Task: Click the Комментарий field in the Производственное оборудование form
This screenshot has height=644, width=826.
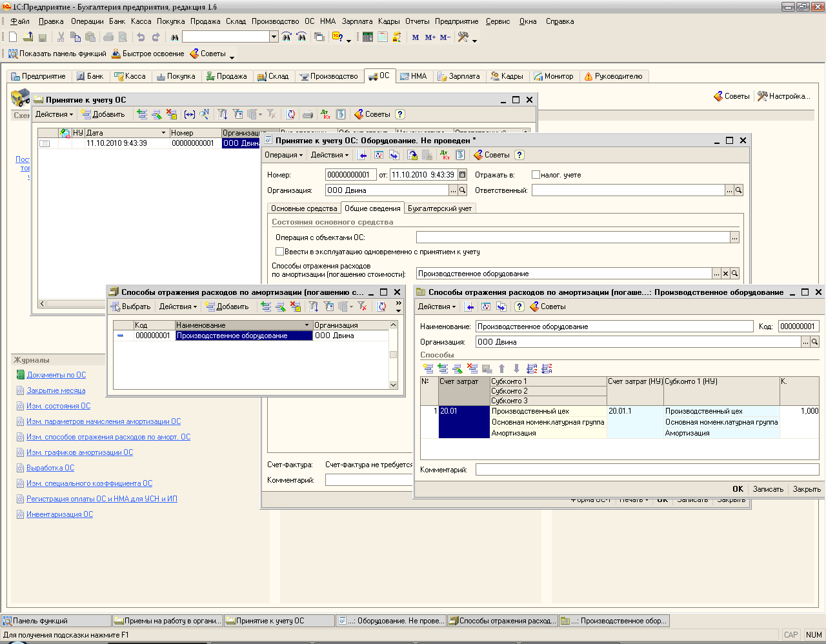Action: coord(647,470)
